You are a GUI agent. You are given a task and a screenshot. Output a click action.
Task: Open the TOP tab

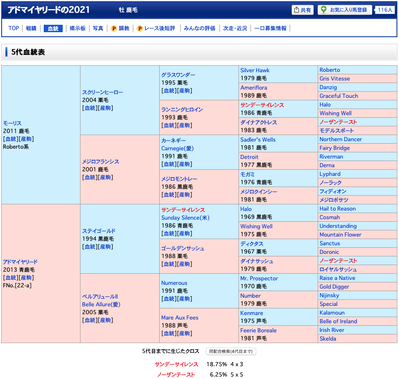(x=14, y=28)
